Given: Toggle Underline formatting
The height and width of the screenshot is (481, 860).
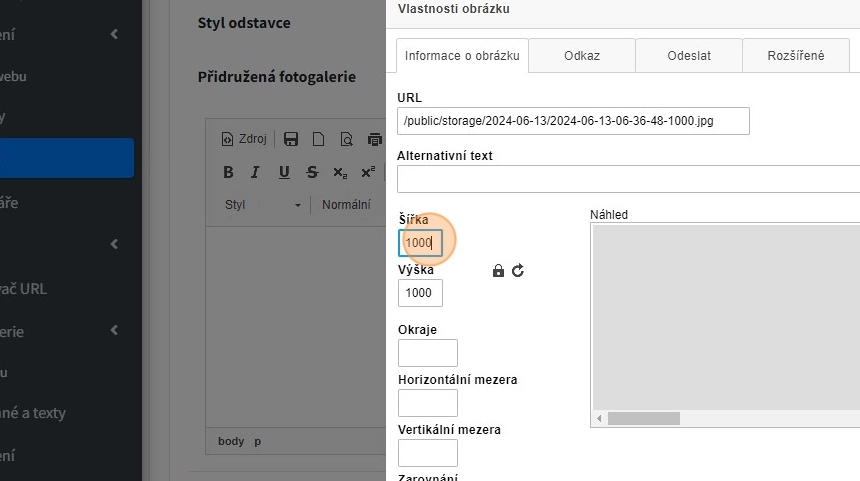Looking at the screenshot, I should pos(284,172).
